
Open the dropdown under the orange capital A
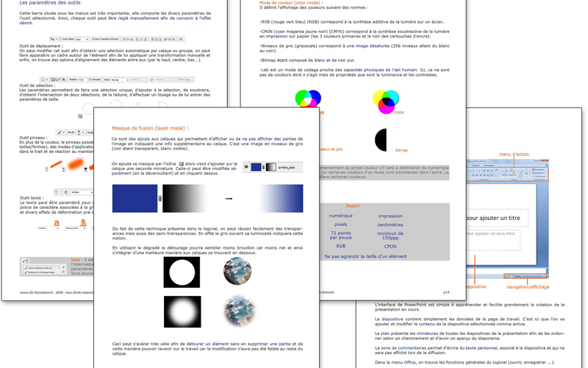pyautogui.click(x=76, y=228)
